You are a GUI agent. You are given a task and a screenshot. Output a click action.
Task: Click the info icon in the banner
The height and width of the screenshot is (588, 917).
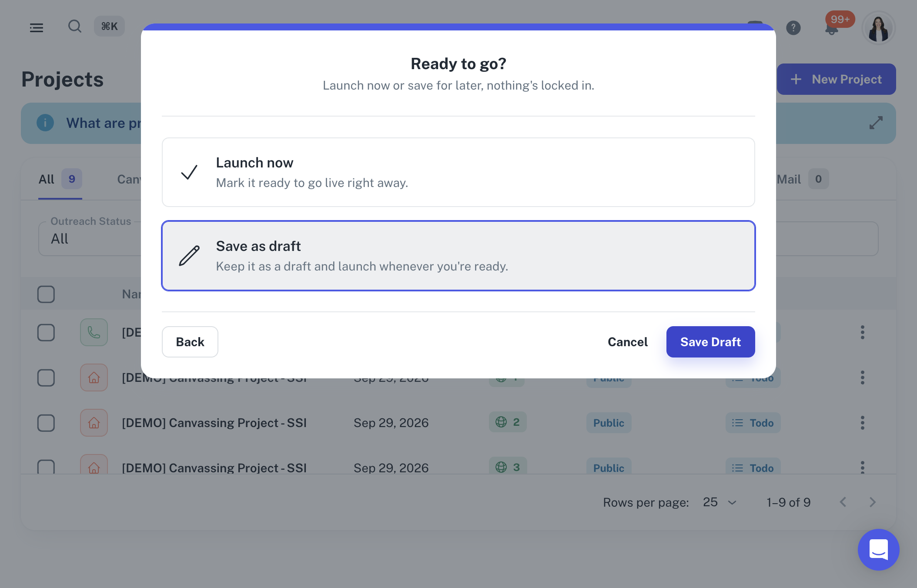coord(45,123)
